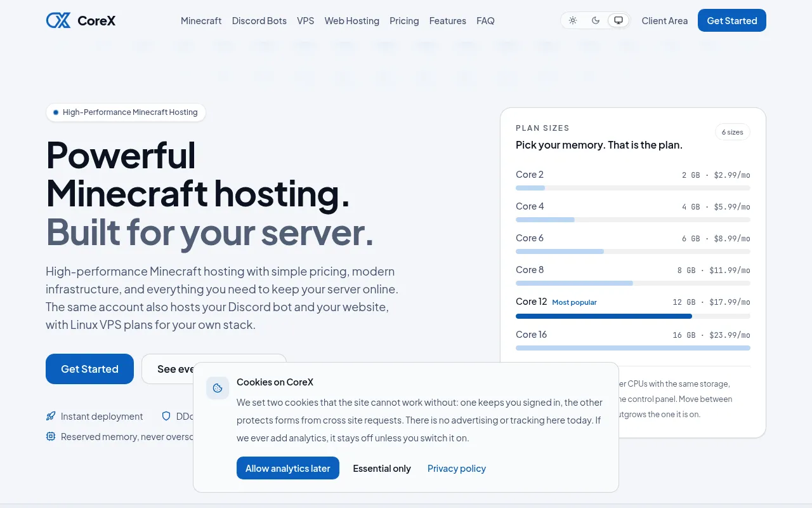Click the '16 GB · $23.99/mo' price text
This screenshot has height=508, width=812.
pos(711,335)
